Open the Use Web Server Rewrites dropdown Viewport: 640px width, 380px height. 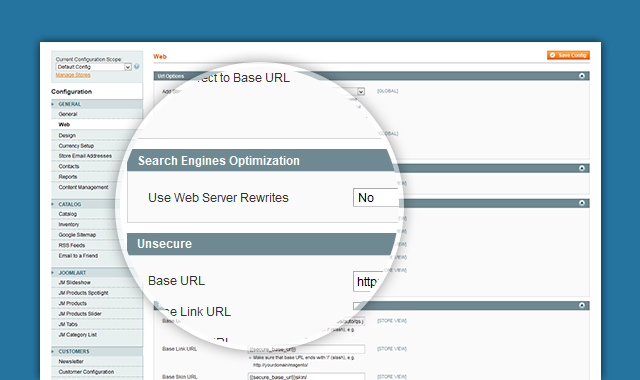(x=375, y=198)
